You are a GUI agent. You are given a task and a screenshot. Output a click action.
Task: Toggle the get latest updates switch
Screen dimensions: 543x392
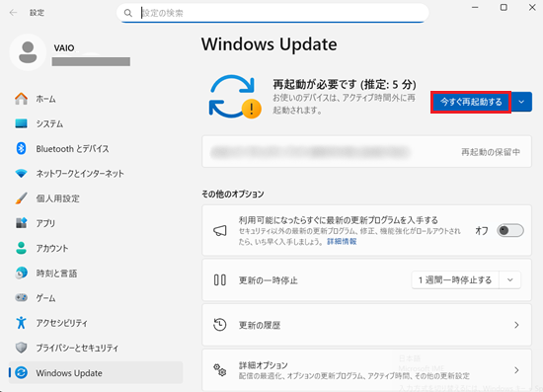coord(510,230)
